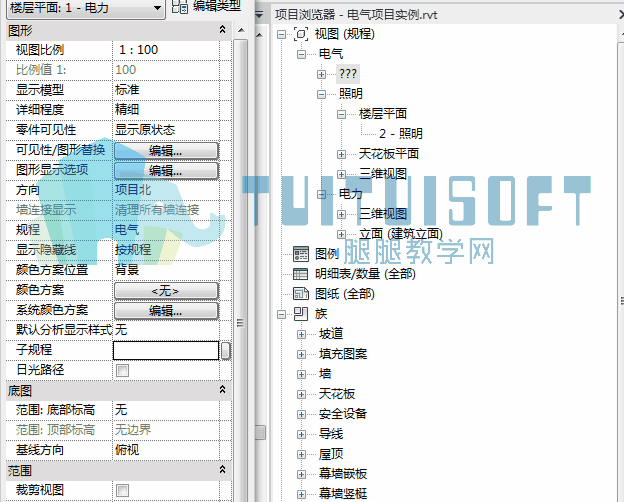Click the 视图 (规程) views icon
The width and height of the screenshot is (624, 502).
[x=301, y=34]
